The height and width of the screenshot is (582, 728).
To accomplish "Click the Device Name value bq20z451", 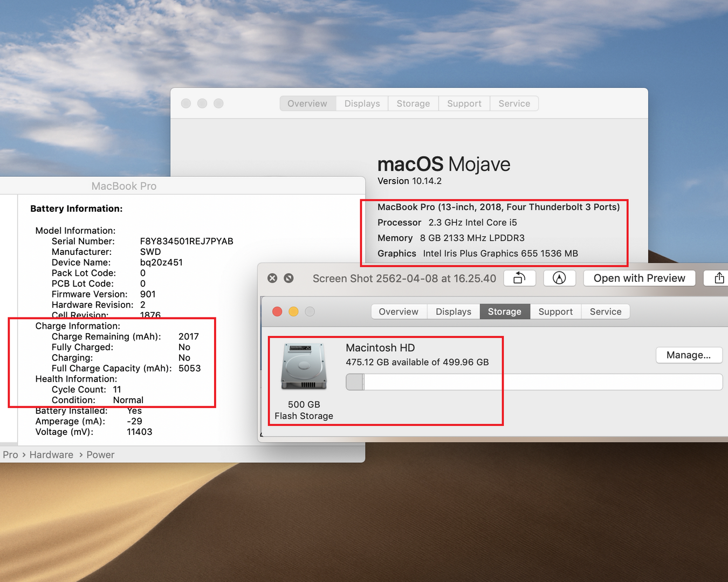I will pyautogui.click(x=161, y=262).
